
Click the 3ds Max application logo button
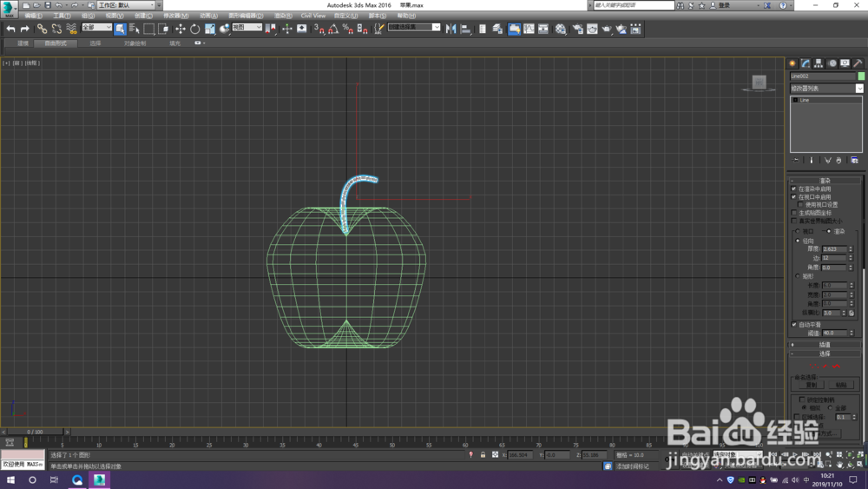coord(9,9)
